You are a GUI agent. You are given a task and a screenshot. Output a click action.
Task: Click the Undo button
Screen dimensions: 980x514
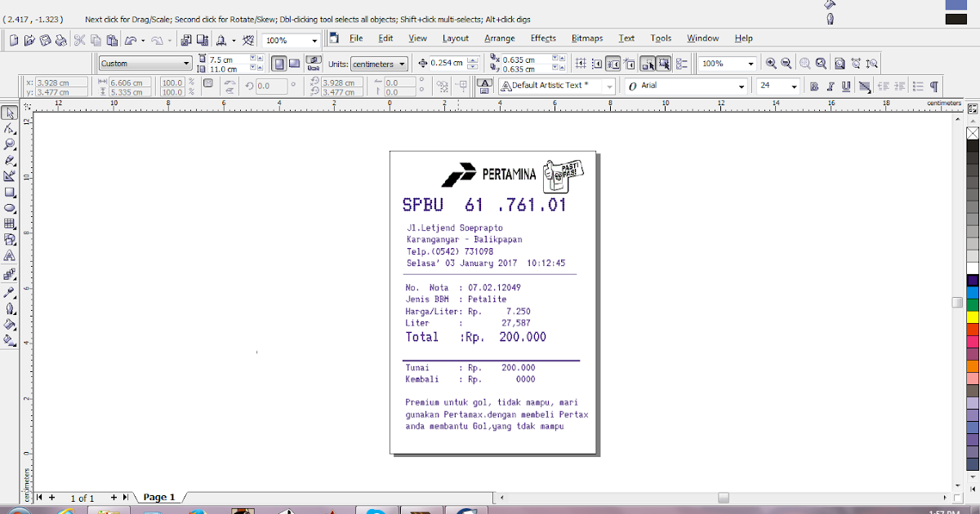(131, 38)
